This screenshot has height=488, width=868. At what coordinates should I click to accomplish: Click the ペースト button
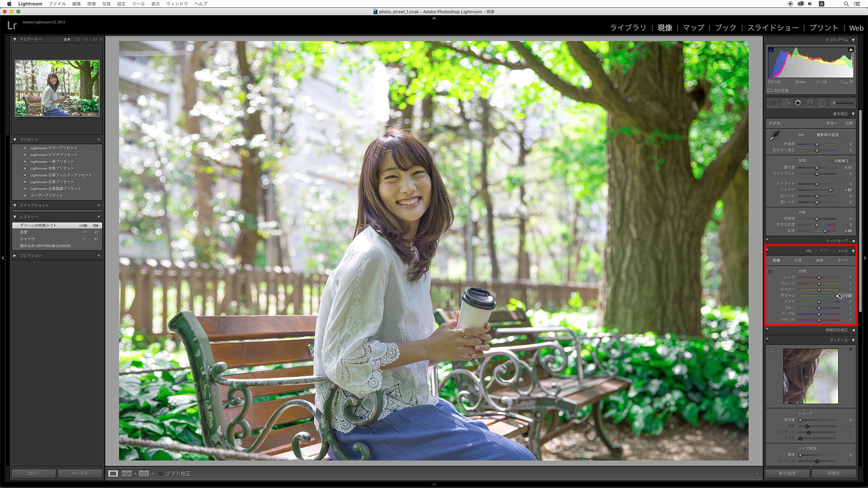coord(80,474)
